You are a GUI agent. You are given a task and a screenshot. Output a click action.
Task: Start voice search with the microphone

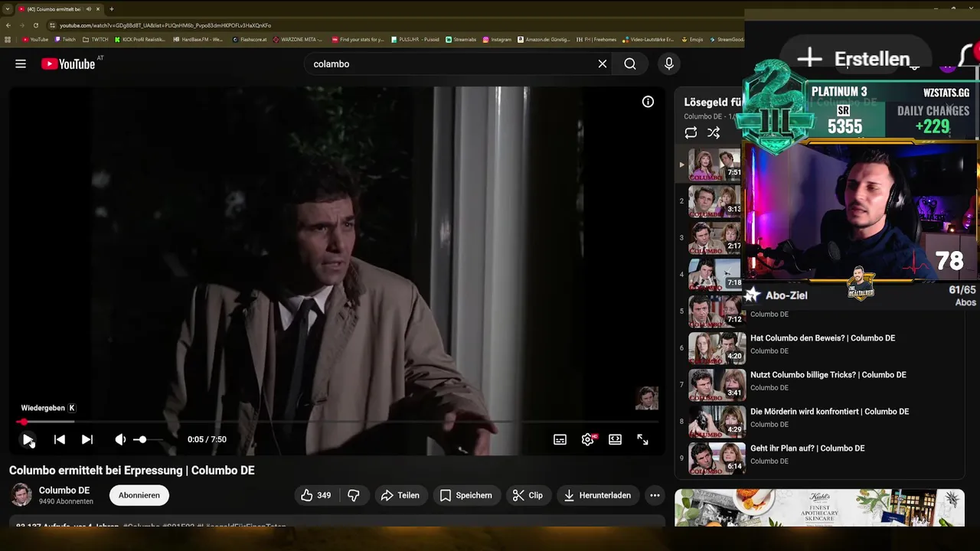pos(669,64)
